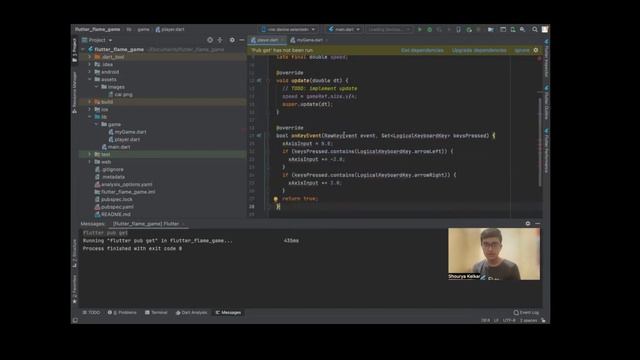Image resolution: width=640 pixels, height=360 pixels.
Task: Open Flutter Inspector on right sidebar
Action: point(547,58)
